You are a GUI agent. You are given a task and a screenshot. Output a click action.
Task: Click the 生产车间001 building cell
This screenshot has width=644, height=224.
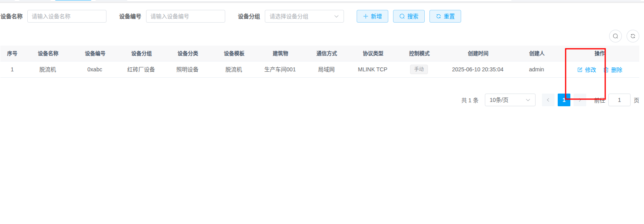280,69
